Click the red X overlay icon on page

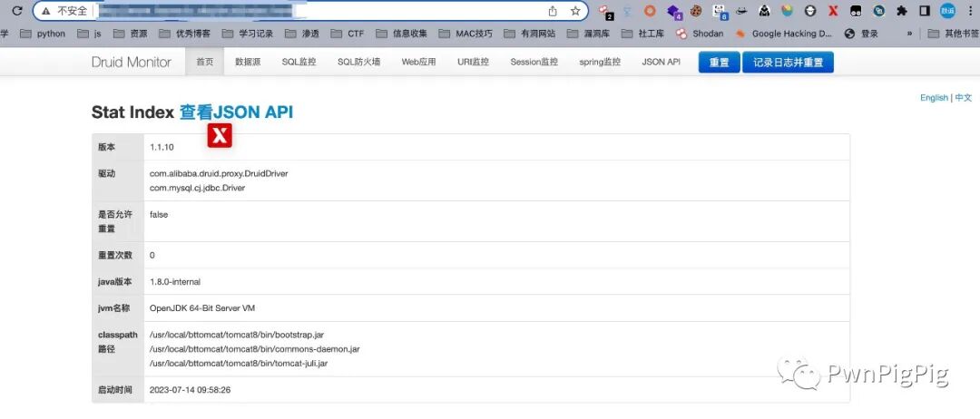click(x=220, y=135)
